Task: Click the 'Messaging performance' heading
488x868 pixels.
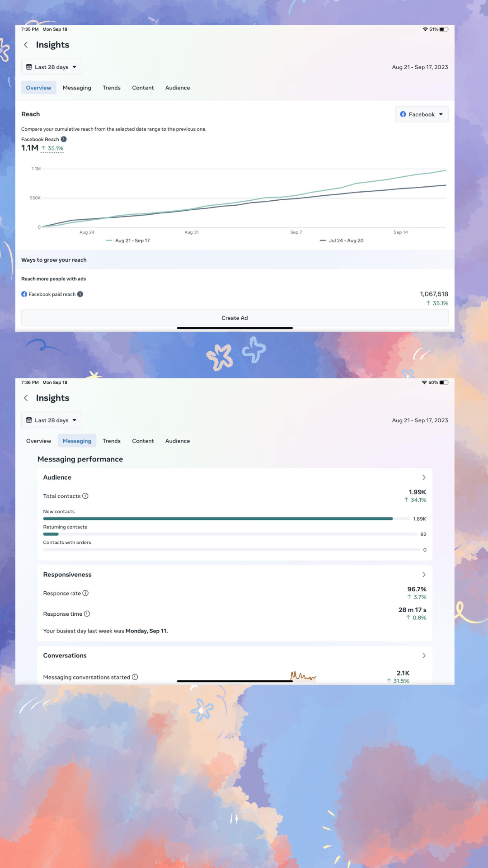Action: pos(80,459)
